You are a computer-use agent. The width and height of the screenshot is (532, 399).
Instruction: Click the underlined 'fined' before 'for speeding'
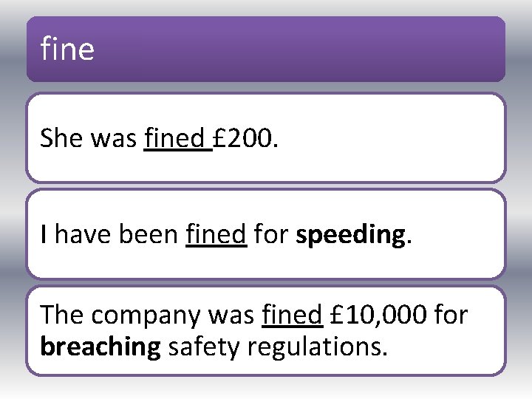(x=216, y=234)
